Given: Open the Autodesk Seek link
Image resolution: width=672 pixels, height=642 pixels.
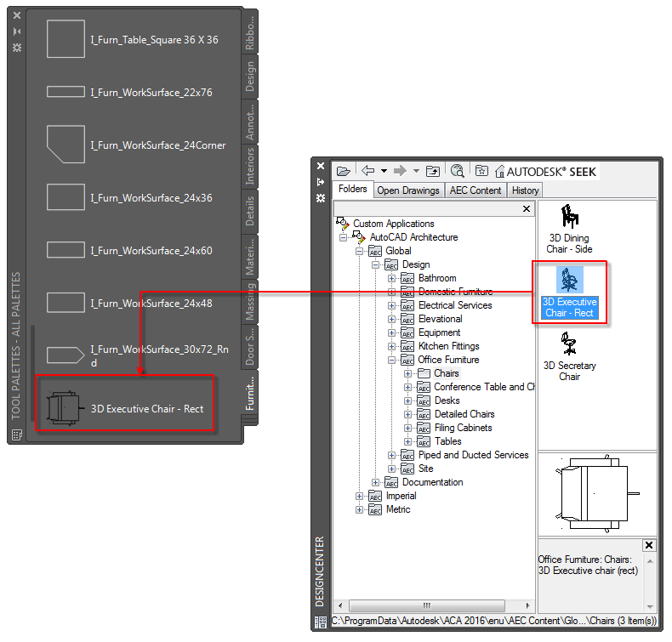Looking at the screenshot, I should (551, 172).
